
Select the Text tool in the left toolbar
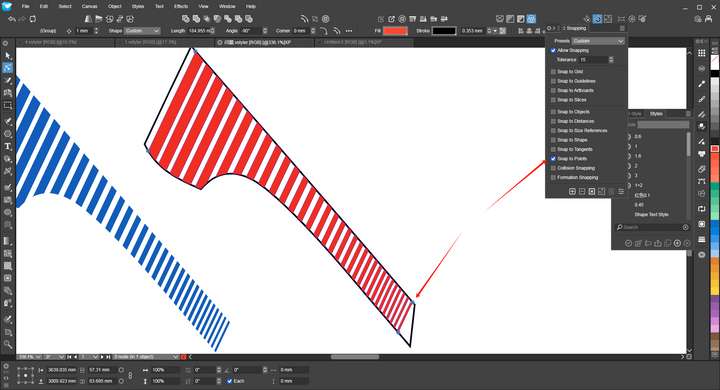click(7, 147)
